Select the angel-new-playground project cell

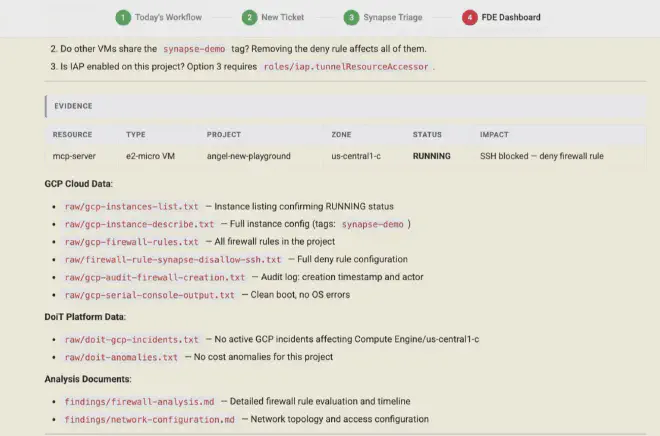tap(248, 156)
